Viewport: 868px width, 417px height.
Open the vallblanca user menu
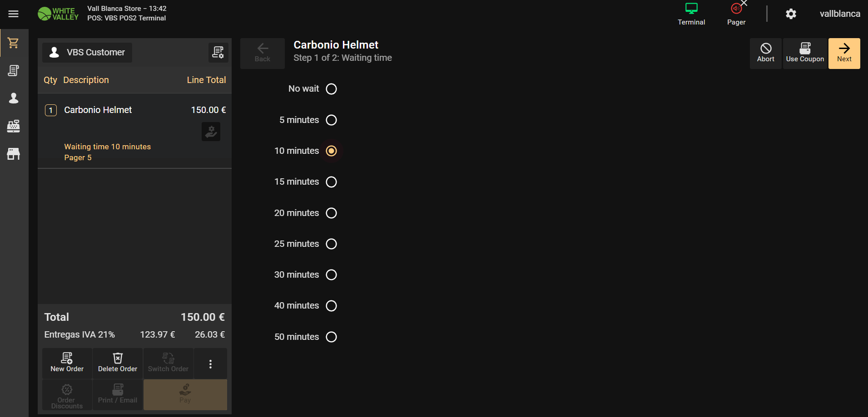click(x=839, y=14)
